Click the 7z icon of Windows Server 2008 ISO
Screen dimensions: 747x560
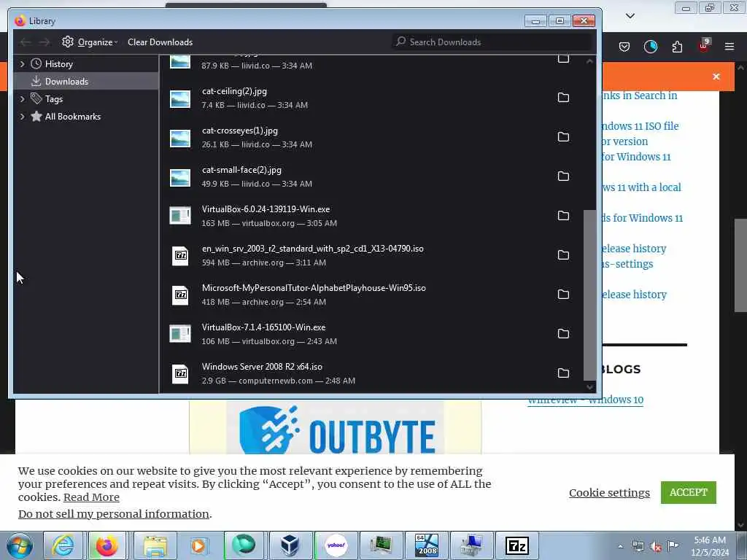[180, 374]
